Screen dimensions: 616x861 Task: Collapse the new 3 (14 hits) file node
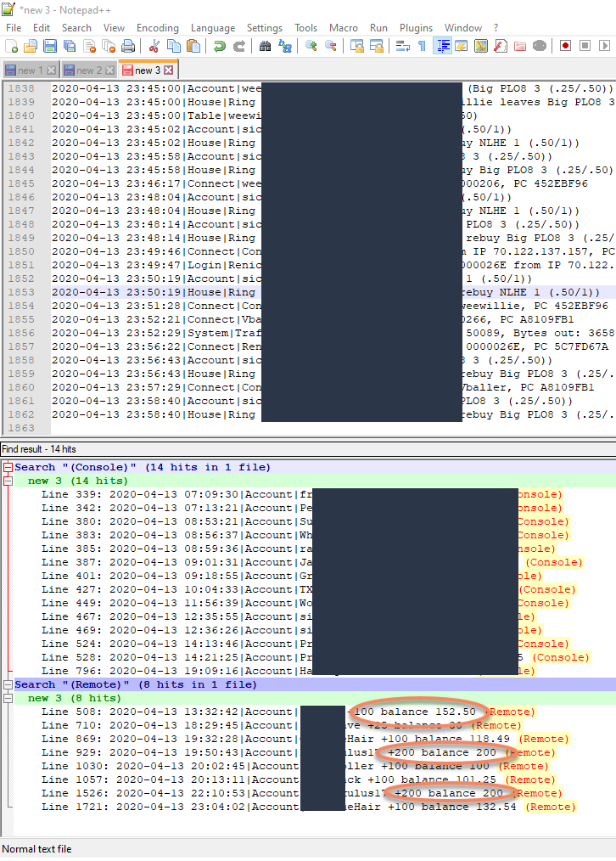click(8, 481)
